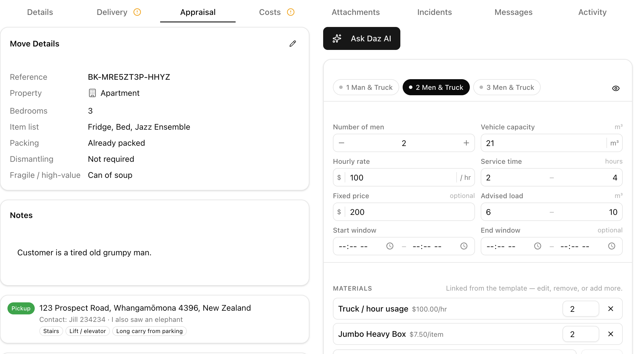Click the Stairs tag on pickup
The image size is (644, 354).
[x=51, y=331]
